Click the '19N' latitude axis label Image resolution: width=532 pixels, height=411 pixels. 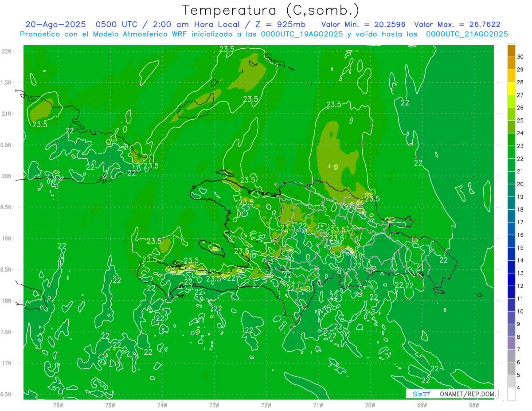click(x=7, y=239)
